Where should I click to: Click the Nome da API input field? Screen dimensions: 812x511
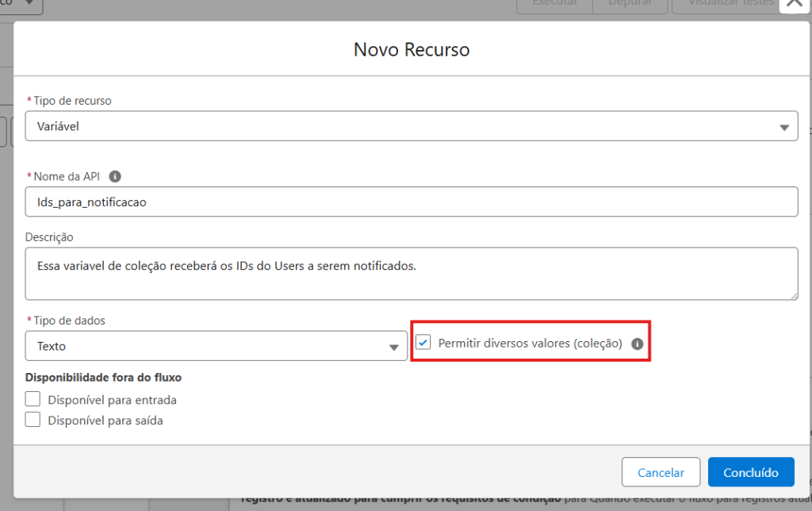(x=412, y=202)
